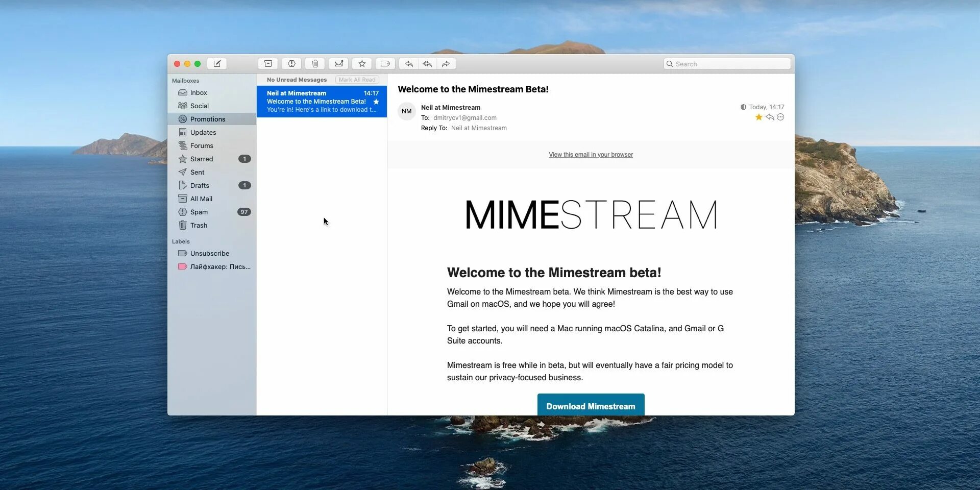
Task: Zoom the window with green button
Action: (198, 64)
